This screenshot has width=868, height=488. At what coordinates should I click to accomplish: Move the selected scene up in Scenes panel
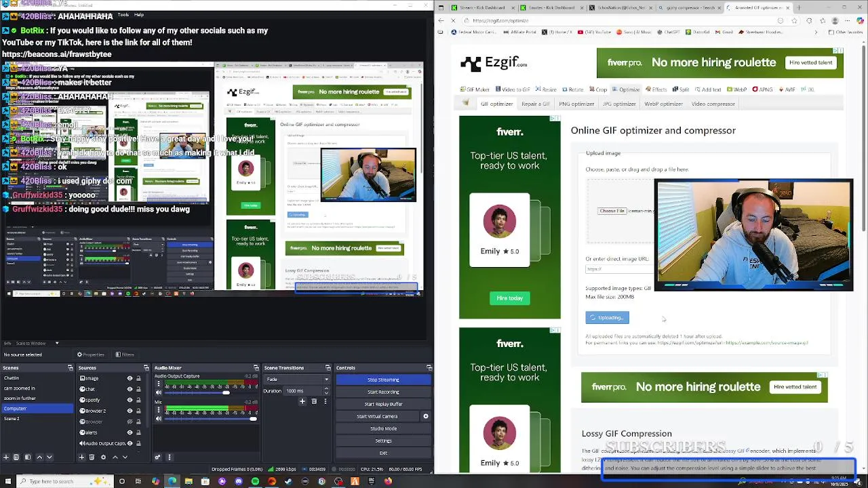point(39,457)
